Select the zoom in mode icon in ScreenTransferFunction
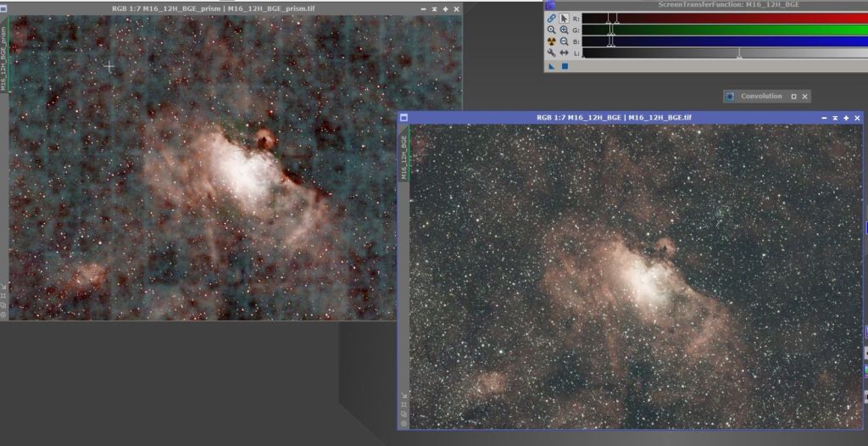 click(x=564, y=30)
